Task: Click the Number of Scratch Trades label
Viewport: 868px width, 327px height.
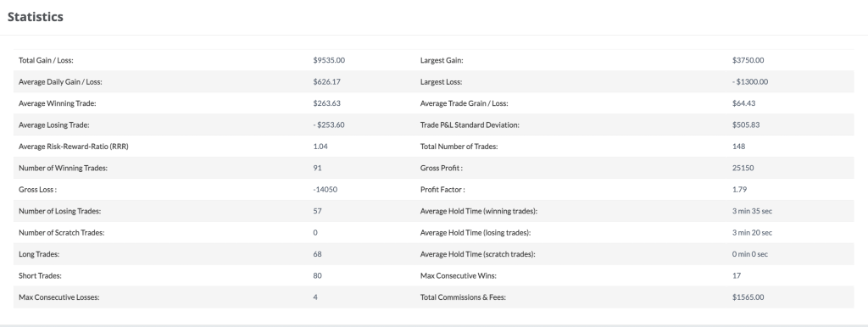Action: pyautogui.click(x=61, y=233)
